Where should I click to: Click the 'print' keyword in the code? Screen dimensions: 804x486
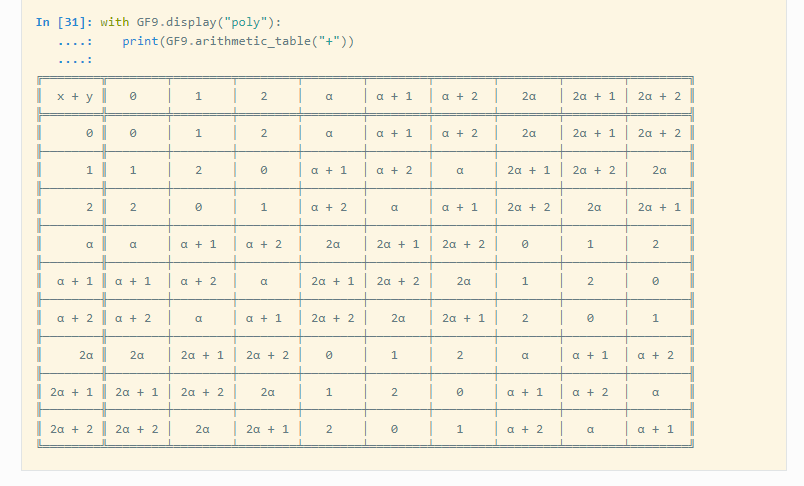(140, 42)
